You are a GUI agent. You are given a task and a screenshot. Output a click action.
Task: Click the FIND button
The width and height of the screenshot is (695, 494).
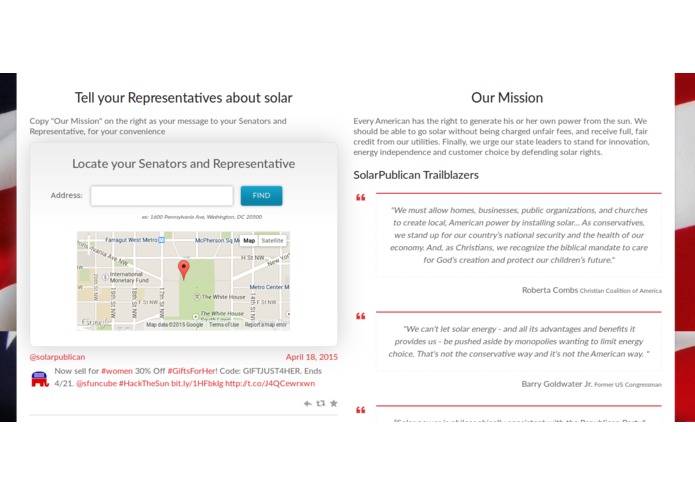[x=261, y=196]
